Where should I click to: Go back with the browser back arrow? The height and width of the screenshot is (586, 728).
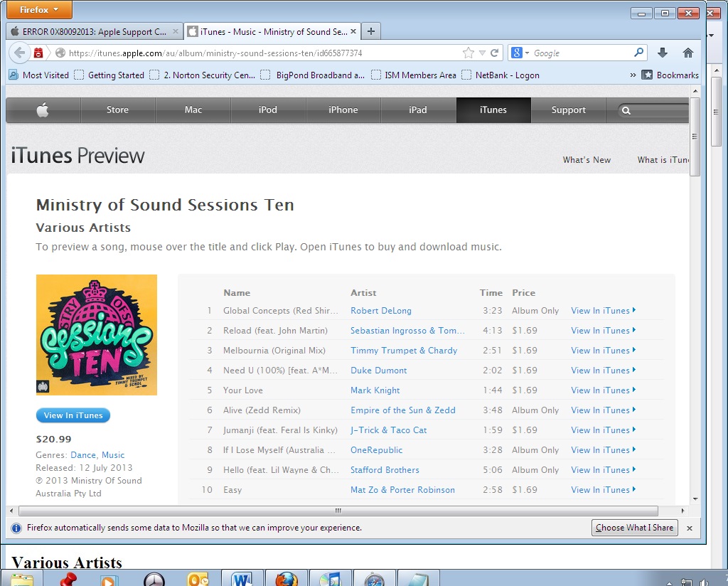click(x=19, y=53)
